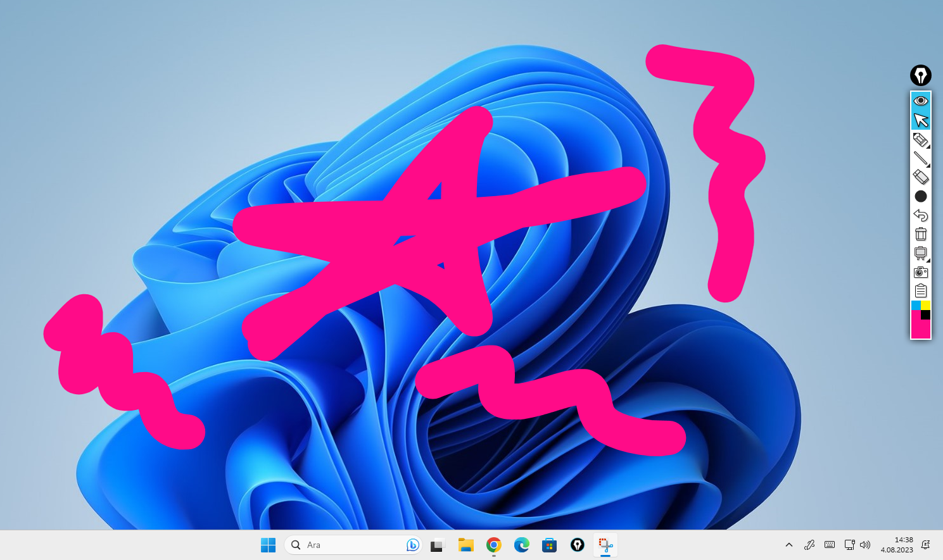Image resolution: width=943 pixels, height=560 pixels.
Task: Open the Windows Start menu
Action: click(268, 545)
